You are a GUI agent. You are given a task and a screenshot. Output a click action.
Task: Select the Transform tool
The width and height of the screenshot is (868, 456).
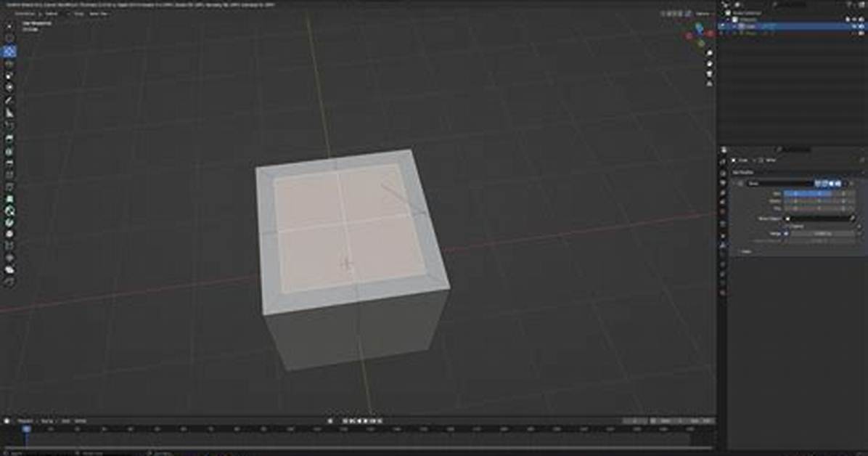pyautogui.click(x=9, y=87)
